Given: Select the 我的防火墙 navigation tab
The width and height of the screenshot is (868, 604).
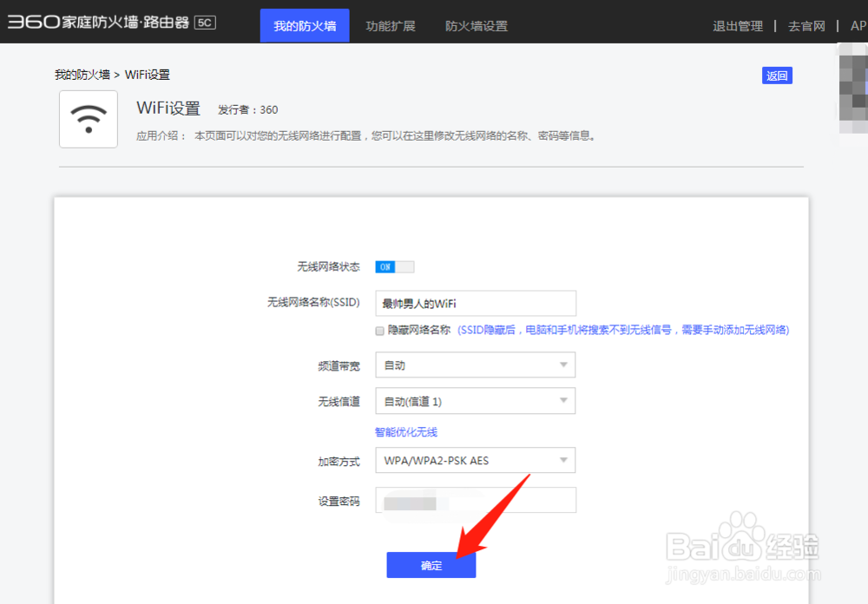Looking at the screenshot, I should point(304,25).
